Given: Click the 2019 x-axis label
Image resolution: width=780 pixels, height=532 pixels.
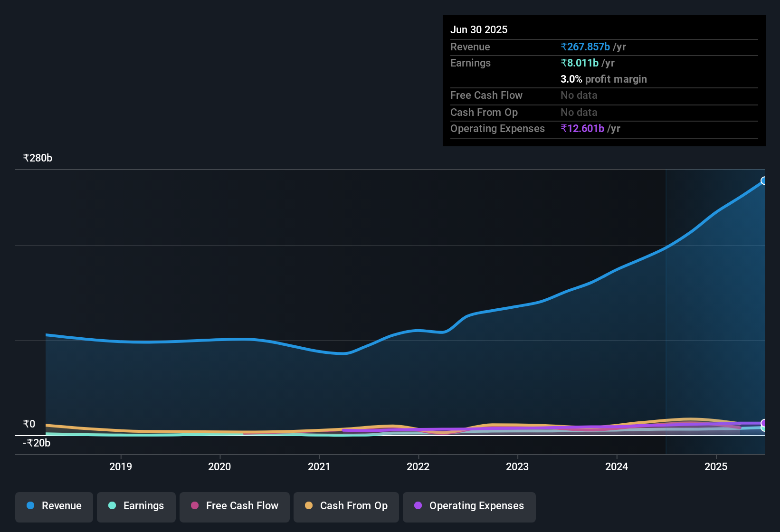Looking at the screenshot, I should (x=121, y=466).
